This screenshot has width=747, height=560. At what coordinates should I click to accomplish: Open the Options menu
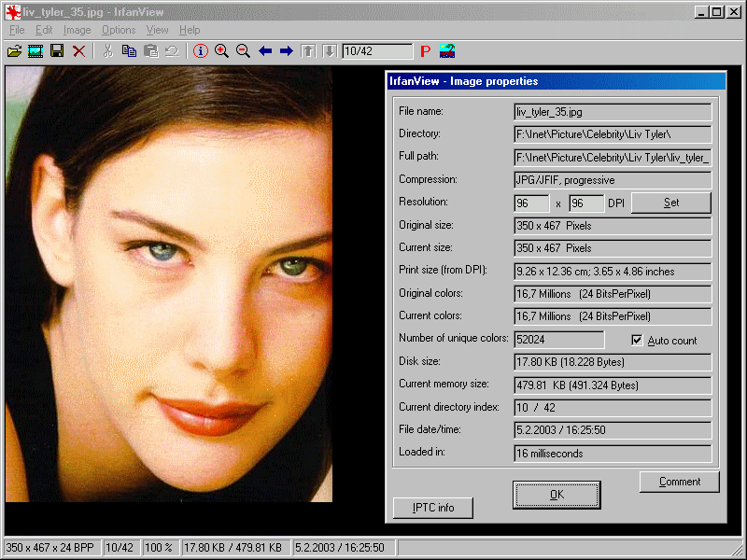click(x=119, y=30)
